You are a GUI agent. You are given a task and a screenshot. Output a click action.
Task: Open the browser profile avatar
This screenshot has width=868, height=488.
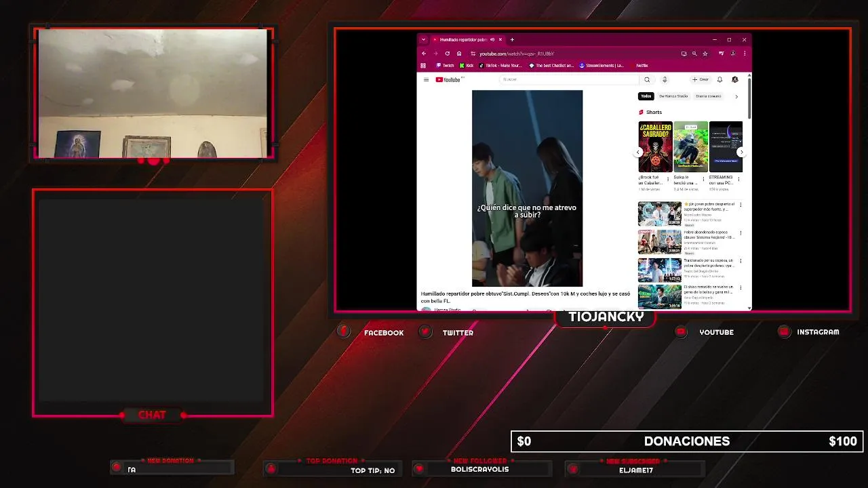pyautogui.click(x=733, y=54)
